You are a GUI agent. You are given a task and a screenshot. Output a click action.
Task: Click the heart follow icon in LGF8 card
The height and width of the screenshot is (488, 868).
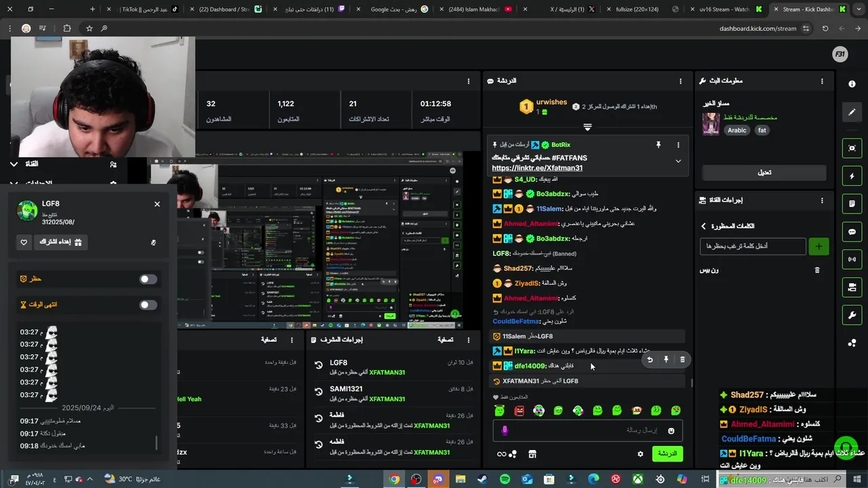click(x=24, y=242)
